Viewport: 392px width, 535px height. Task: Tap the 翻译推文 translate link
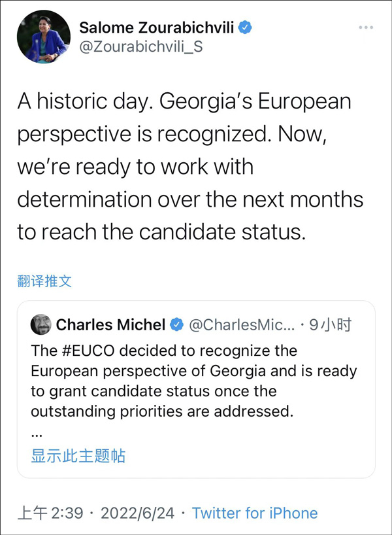click(x=44, y=281)
